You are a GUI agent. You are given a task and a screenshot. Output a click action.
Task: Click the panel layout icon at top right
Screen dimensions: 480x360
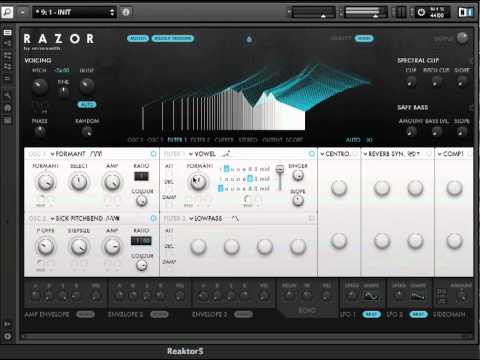[x=466, y=12]
